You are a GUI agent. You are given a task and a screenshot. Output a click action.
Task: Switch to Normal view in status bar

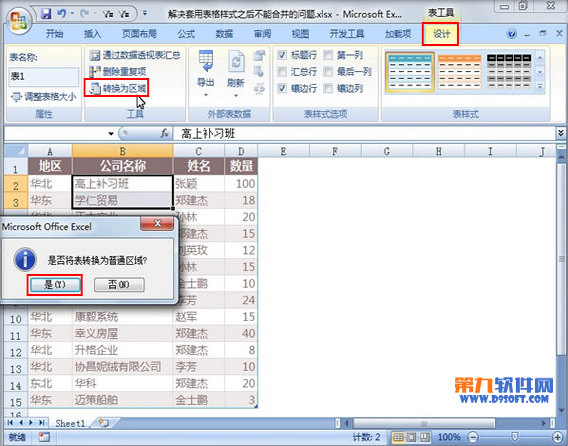click(398, 437)
